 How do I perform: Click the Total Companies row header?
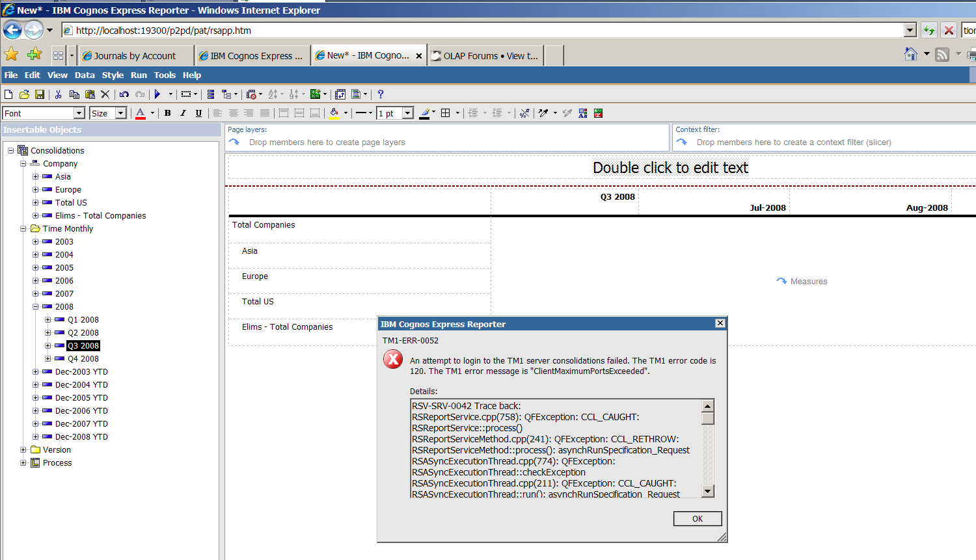click(264, 225)
